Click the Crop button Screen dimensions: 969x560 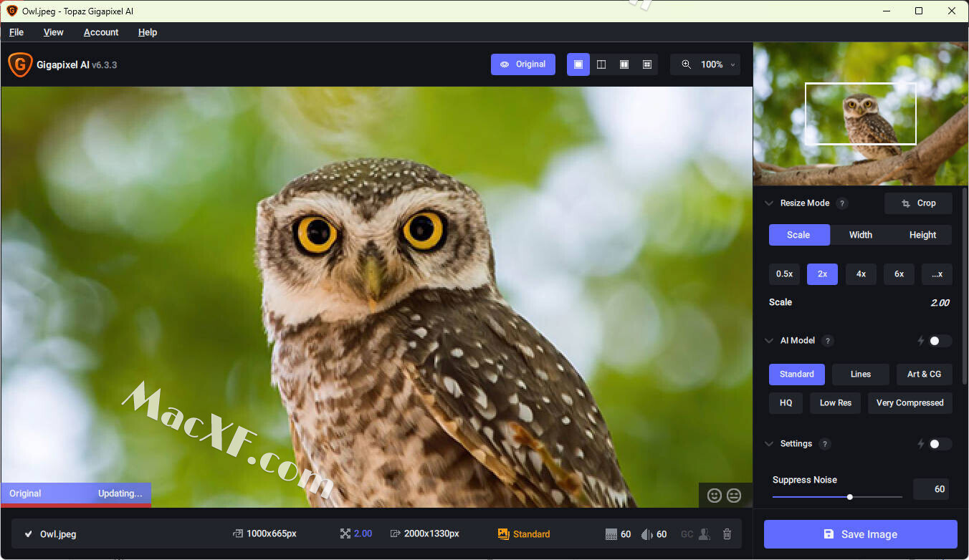(918, 203)
